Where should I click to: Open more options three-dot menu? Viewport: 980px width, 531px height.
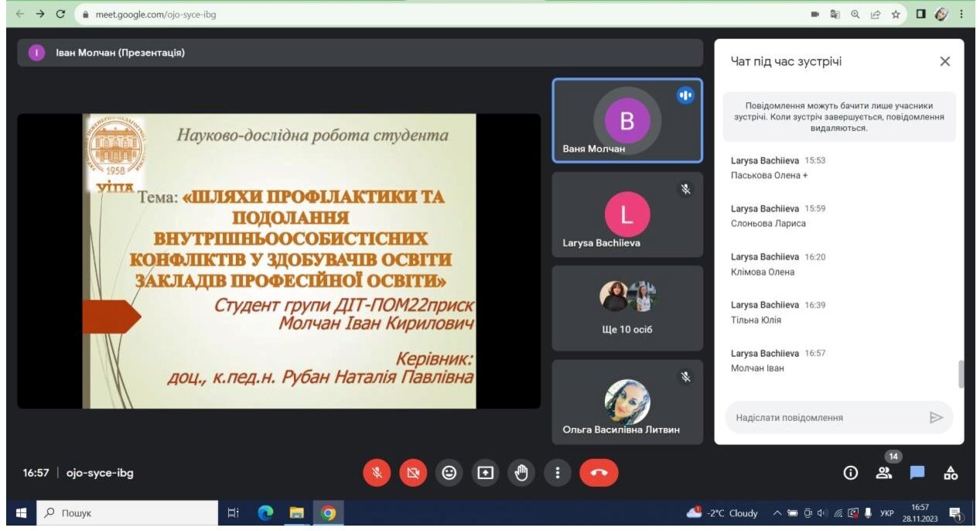(557, 473)
